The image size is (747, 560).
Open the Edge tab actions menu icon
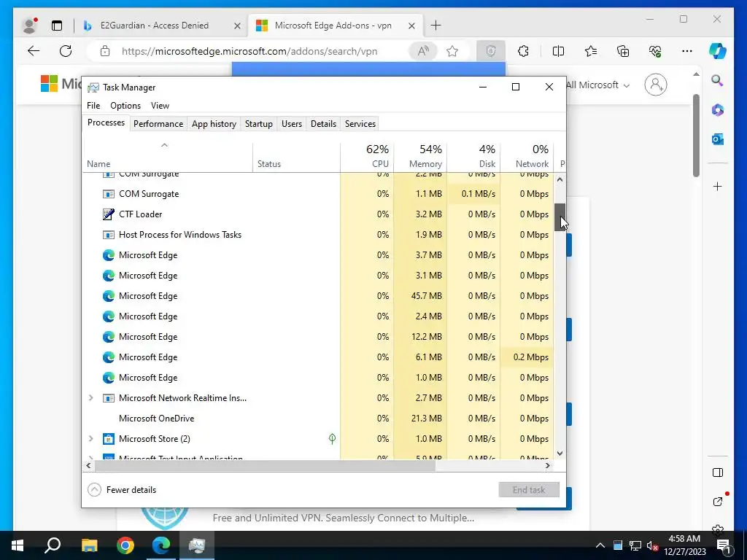tap(57, 26)
